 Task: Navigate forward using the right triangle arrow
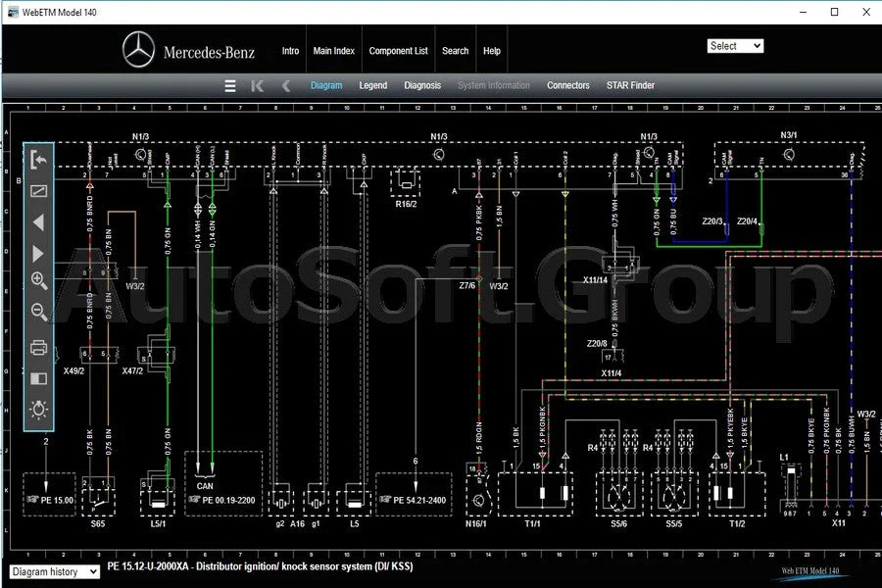point(38,254)
